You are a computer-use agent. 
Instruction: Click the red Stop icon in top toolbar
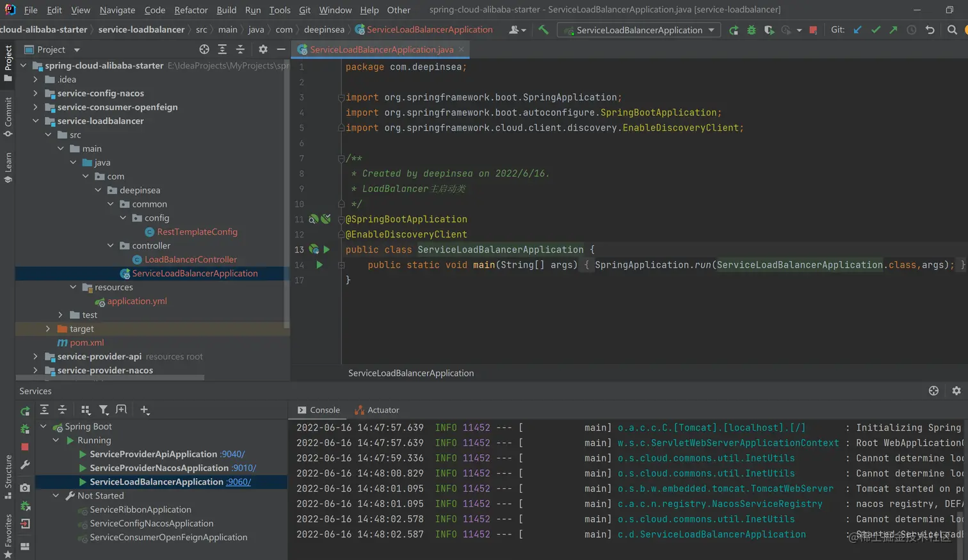coord(813,30)
